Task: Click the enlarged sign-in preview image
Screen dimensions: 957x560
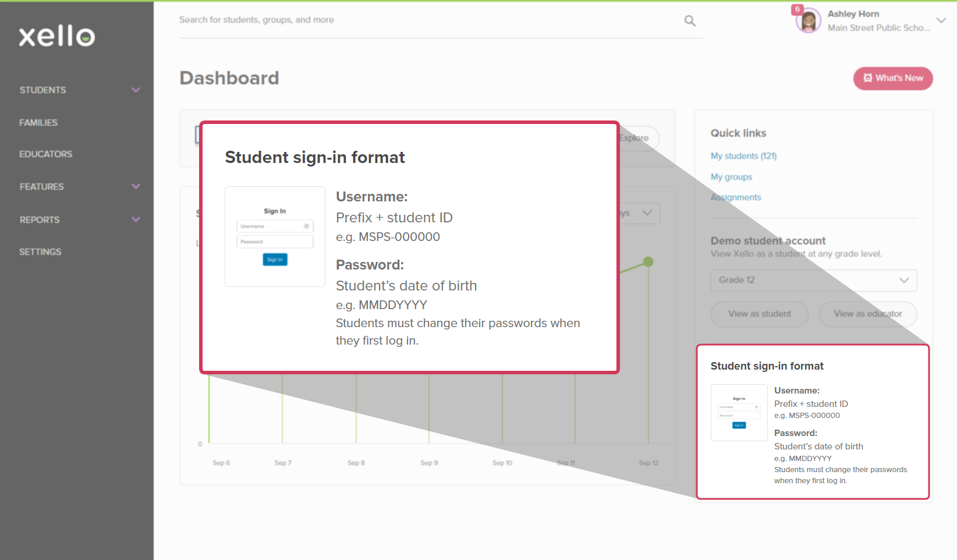Action: [x=275, y=236]
